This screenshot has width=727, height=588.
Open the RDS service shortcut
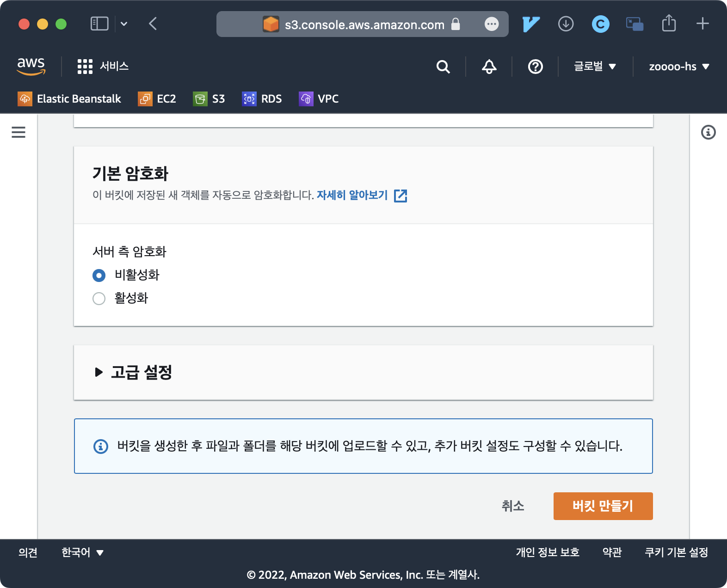tap(262, 99)
